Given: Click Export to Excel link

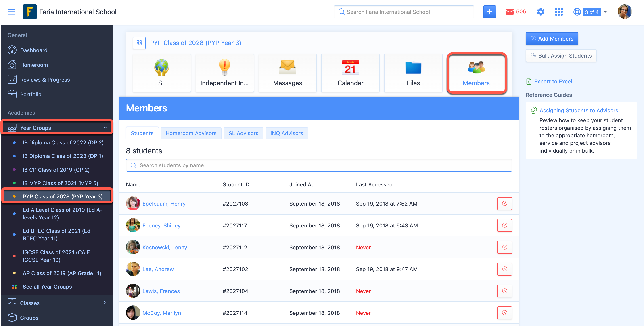Looking at the screenshot, I should coord(553,82).
